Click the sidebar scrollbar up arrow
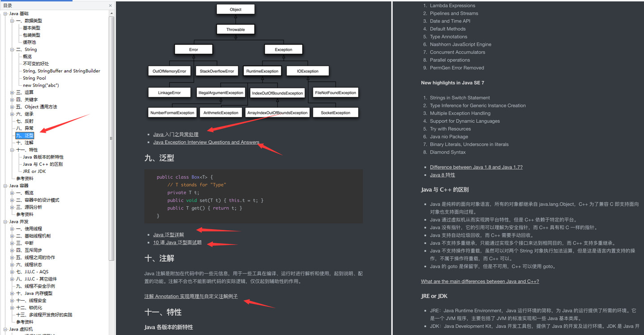This screenshot has height=335, width=644. pos(112,13)
